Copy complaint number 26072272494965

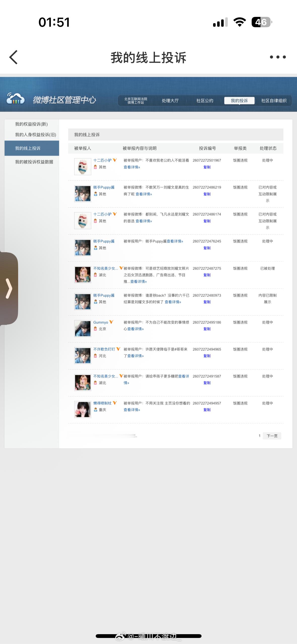click(207, 356)
